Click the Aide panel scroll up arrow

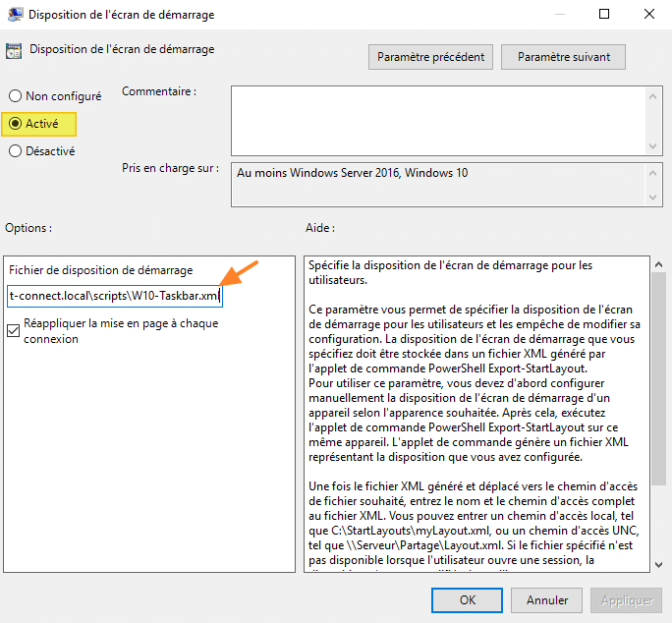[x=658, y=264]
